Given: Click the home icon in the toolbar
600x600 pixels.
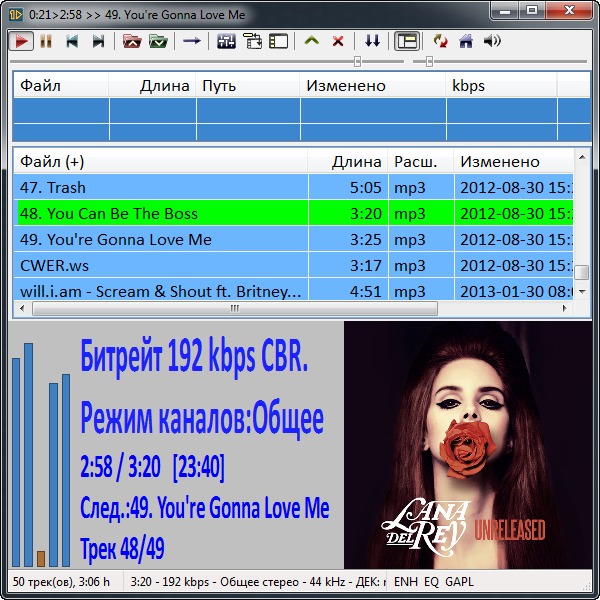Looking at the screenshot, I should (466, 41).
